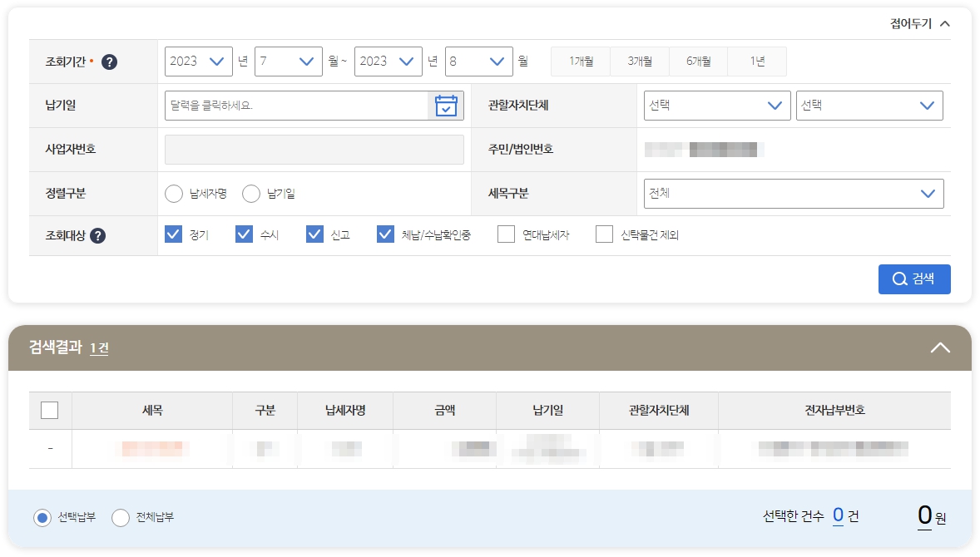This screenshot has height=557, width=980.
Task: Expand the 세목구분 전체 dropdown
Action: 793,193
